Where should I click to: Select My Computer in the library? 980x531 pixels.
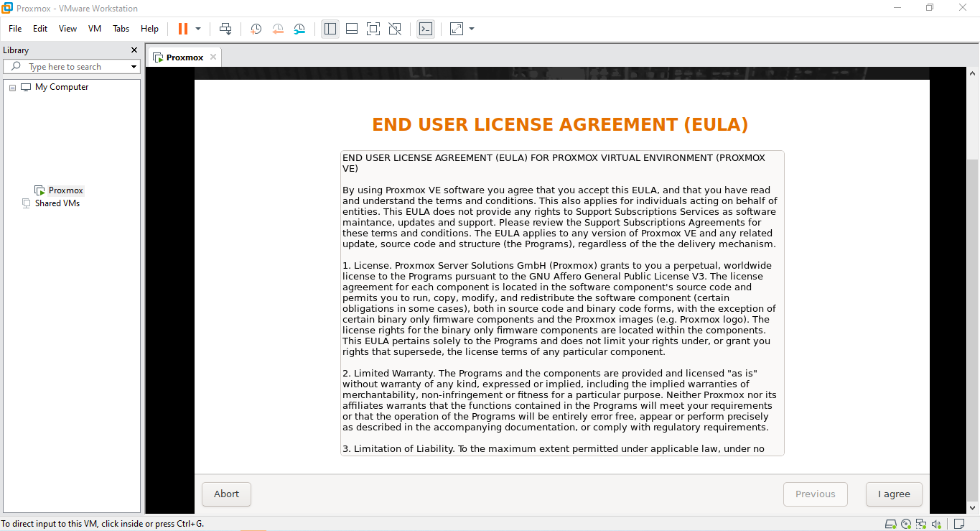pos(62,87)
